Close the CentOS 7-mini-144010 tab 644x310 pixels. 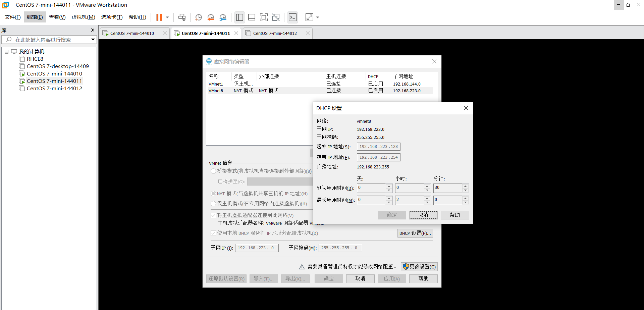165,33
